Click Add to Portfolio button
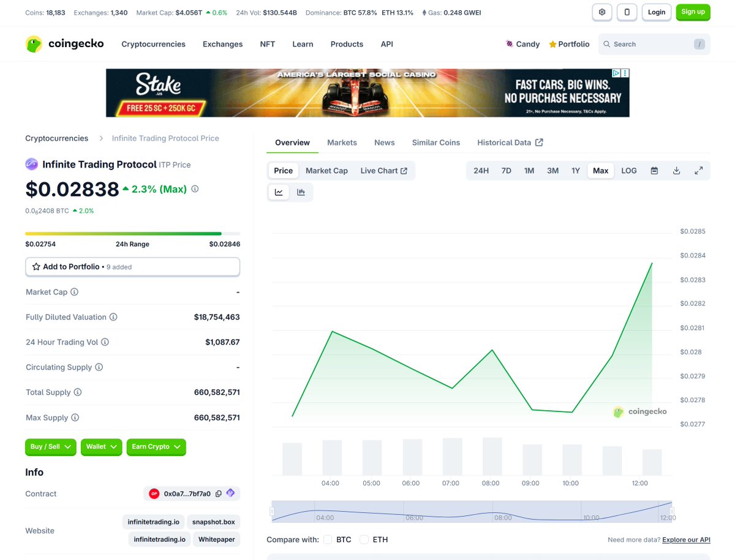Image resolution: width=735 pixels, height=560 pixels. coord(132,267)
